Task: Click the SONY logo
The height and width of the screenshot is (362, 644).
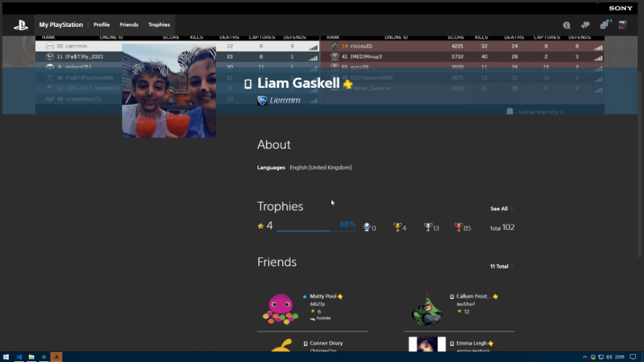Action: pos(621,8)
